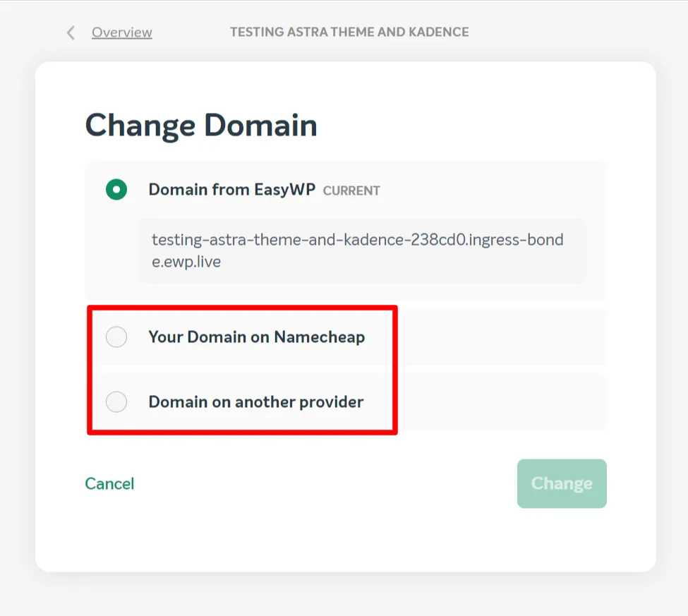Click the back arrow chevron icon
This screenshot has height=616, width=688.
(69, 32)
